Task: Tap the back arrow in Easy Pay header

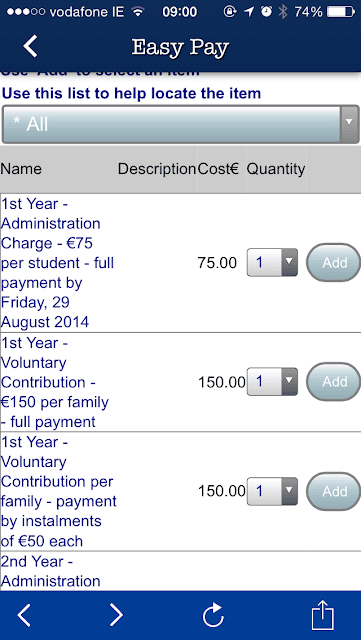Action: [x=30, y=46]
